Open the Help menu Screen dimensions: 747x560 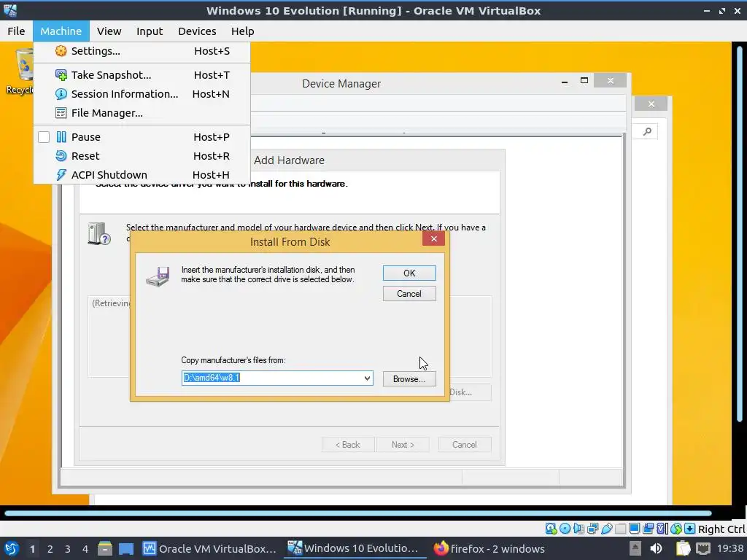242,31
